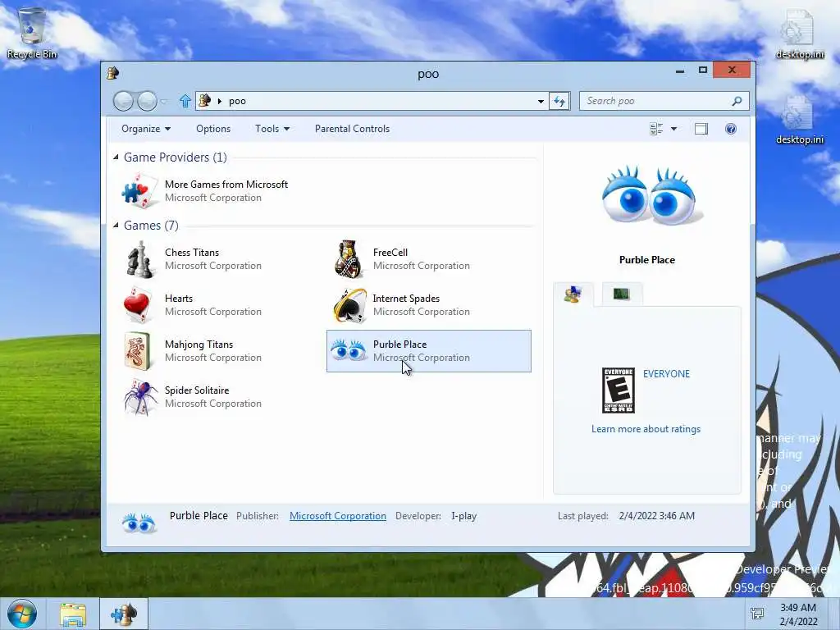Open More Games from Microsoft puzzle icon
The height and width of the screenshot is (630, 840).
139,190
